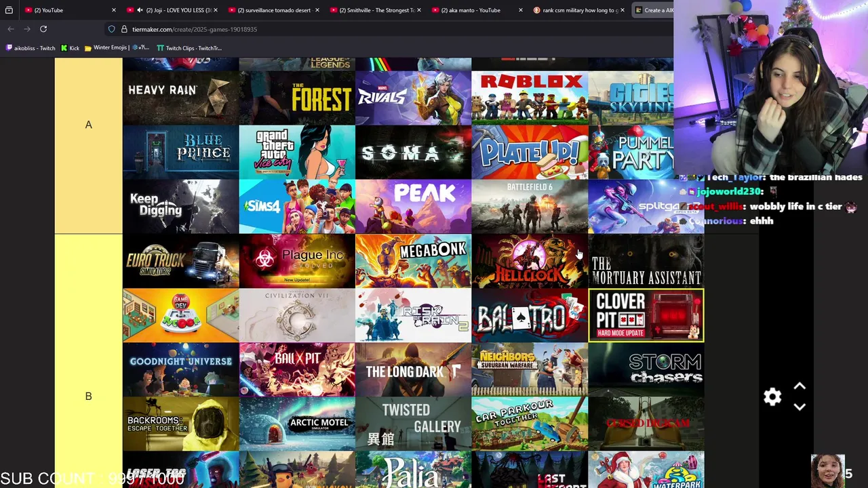The height and width of the screenshot is (488, 868).
Task: Pick the Arctic Motel Simulator tile
Action: 297,424
